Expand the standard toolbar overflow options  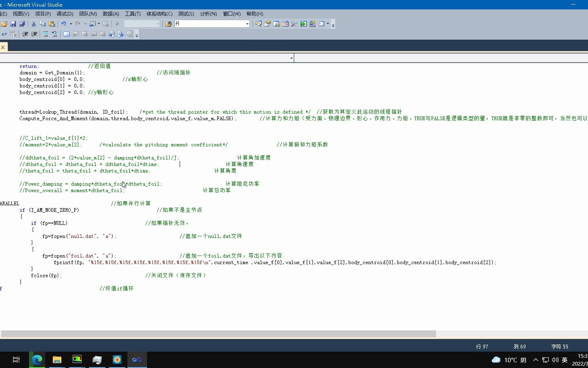pyautogui.click(x=333, y=25)
